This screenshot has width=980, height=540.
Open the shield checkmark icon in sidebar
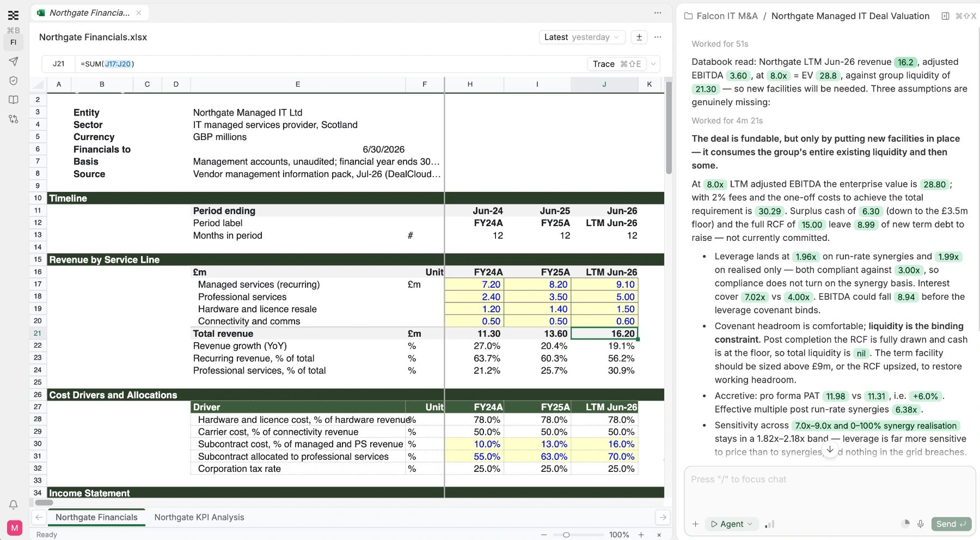pyautogui.click(x=14, y=81)
